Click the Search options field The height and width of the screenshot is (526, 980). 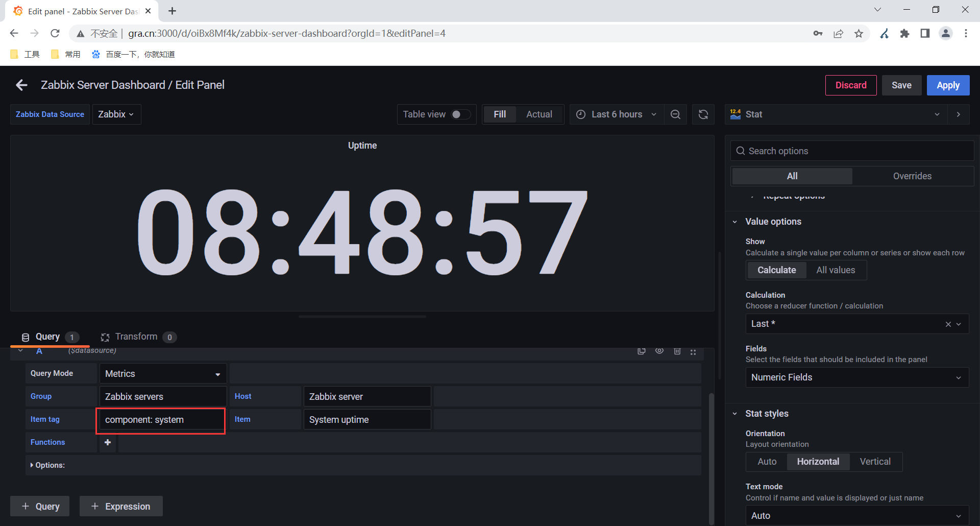tap(852, 151)
